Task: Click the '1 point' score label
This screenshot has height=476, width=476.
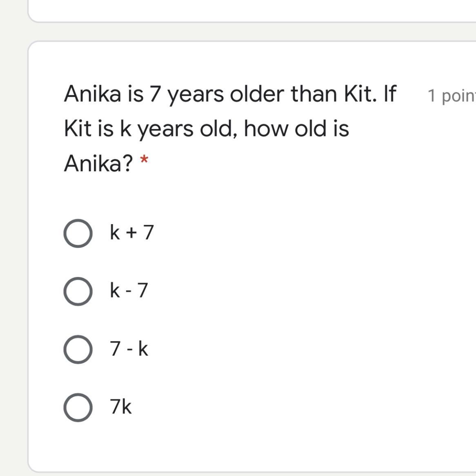Action: coord(451,96)
